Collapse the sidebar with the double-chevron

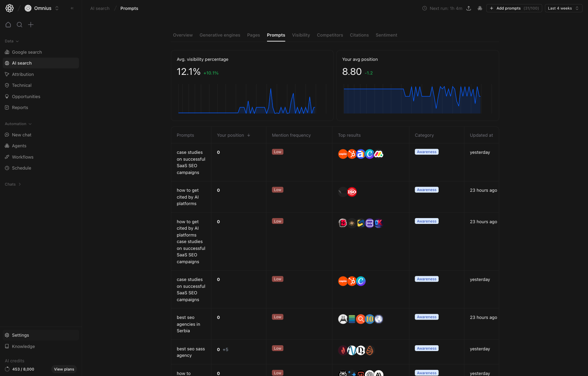pyautogui.click(x=72, y=8)
